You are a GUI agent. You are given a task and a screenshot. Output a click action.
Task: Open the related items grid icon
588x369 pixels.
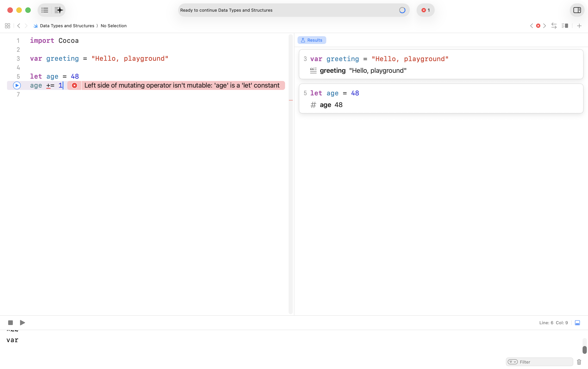click(8, 26)
